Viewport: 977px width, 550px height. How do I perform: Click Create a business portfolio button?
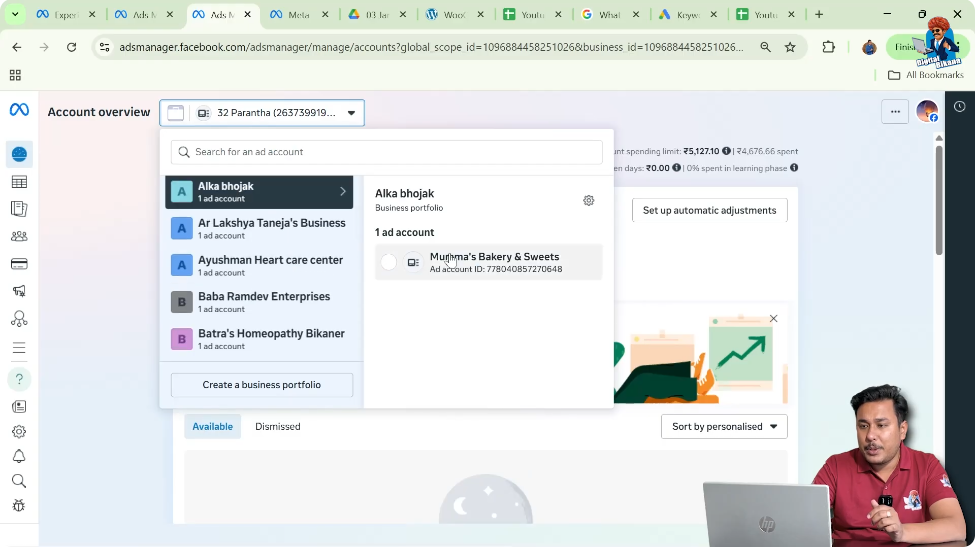pyautogui.click(x=262, y=385)
